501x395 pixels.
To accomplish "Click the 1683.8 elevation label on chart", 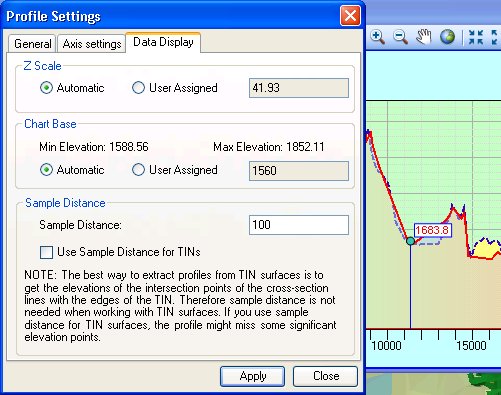I will pos(432,230).
